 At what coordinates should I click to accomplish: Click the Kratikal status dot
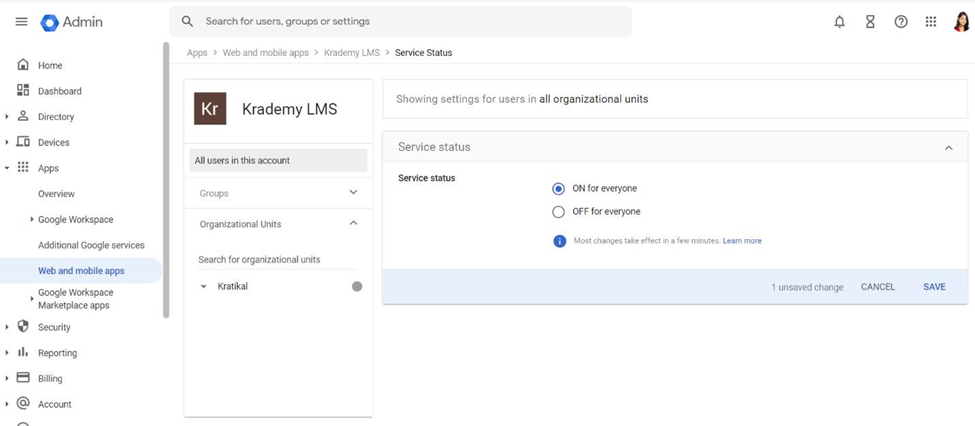pyautogui.click(x=357, y=287)
